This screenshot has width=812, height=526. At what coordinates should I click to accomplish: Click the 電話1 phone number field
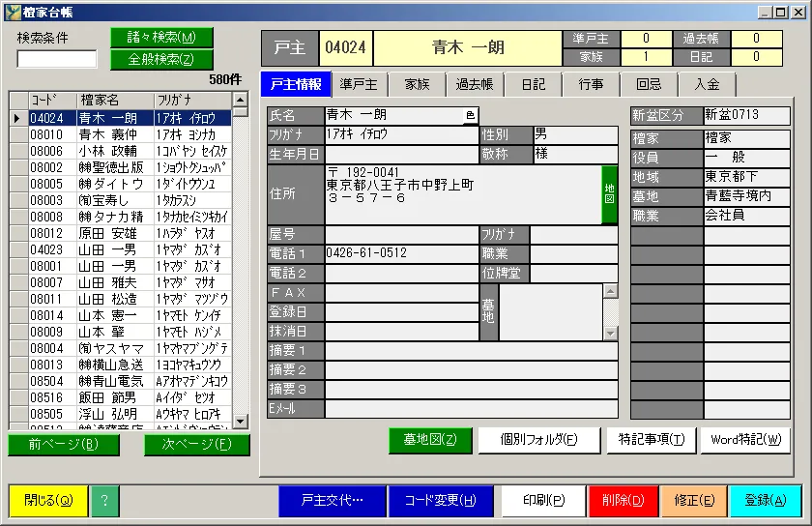pos(401,253)
